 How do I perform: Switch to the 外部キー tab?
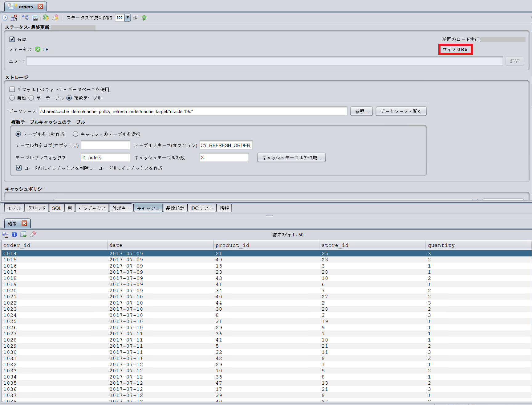121,208
